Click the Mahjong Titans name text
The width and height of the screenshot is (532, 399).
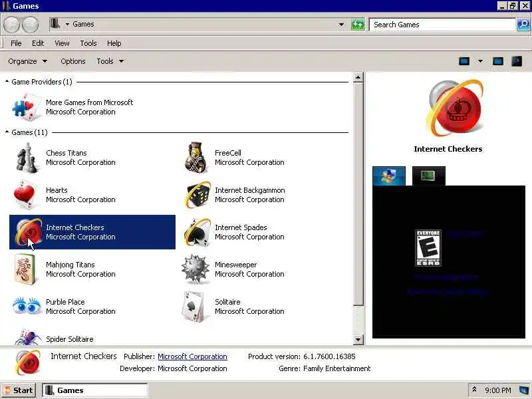[70, 265]
